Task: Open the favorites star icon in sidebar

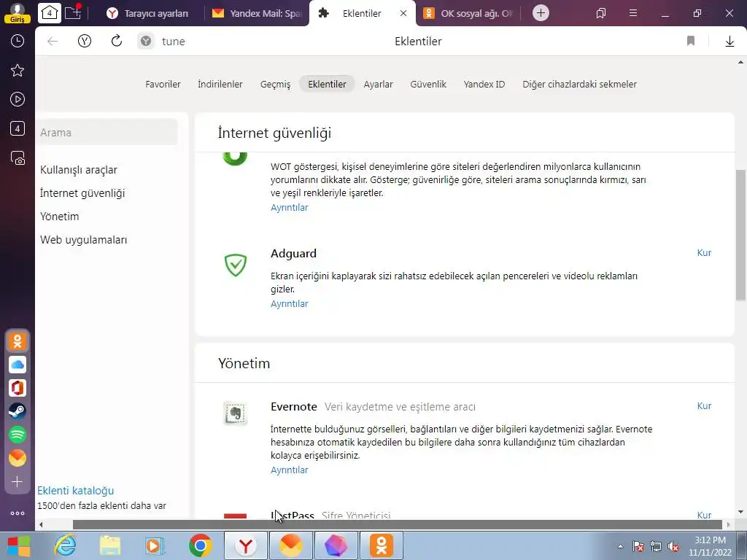Action: [18, 71]
